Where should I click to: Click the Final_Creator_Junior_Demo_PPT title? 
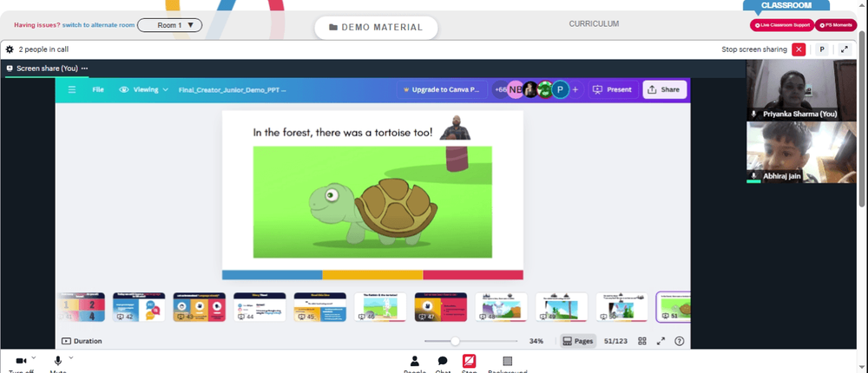[x=232, y=89]
